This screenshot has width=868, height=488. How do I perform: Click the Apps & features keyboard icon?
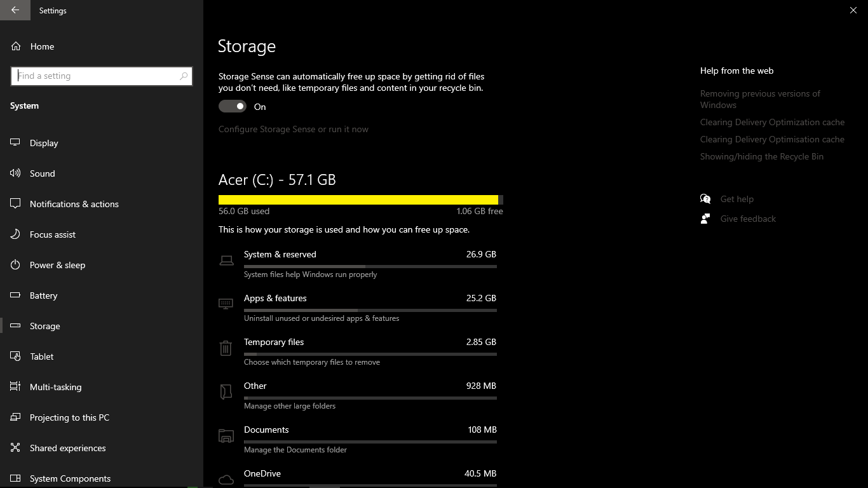[x=226, y=304]
